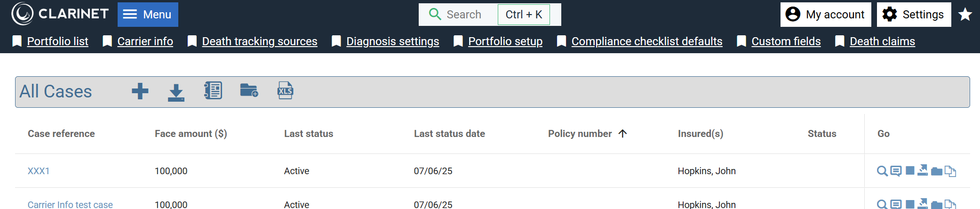980x209 pixels.
Task: Click the folder-with-plus icon in toolbar
Action: (x=249, y=90)
